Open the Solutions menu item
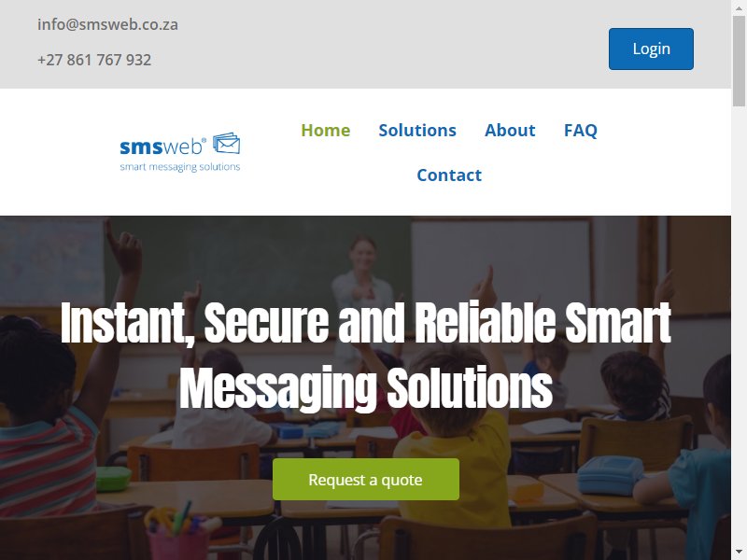 pos(416,130)
